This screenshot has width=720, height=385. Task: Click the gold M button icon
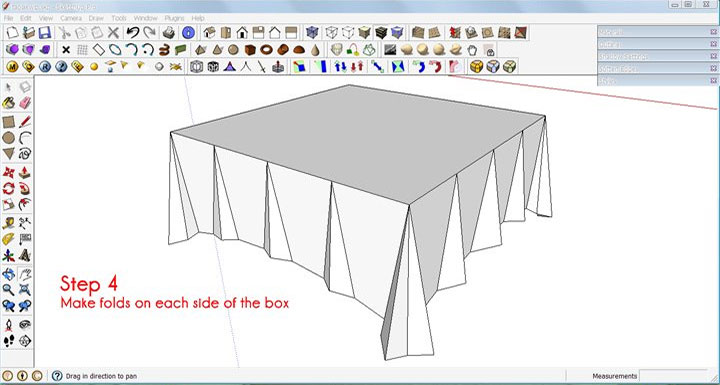12,67
